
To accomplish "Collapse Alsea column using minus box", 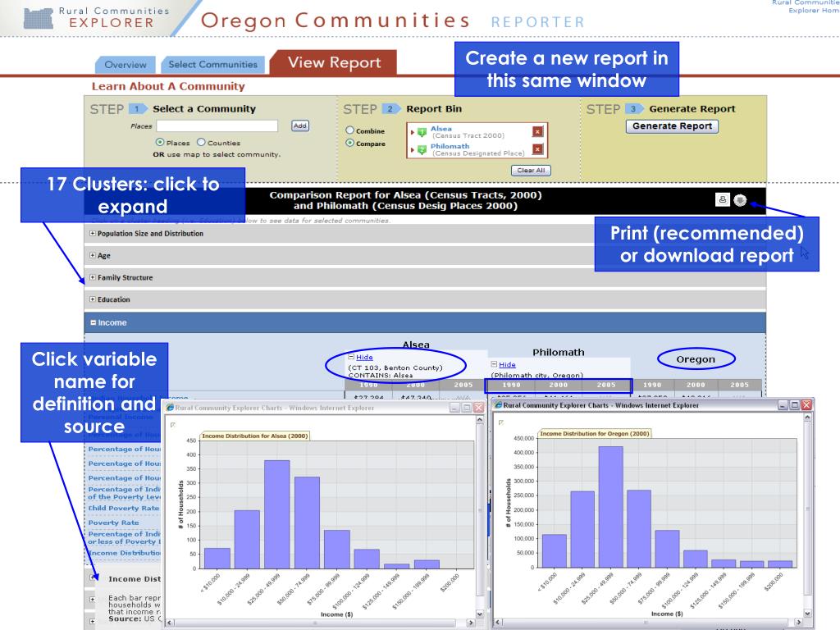I will click(351, 357).
